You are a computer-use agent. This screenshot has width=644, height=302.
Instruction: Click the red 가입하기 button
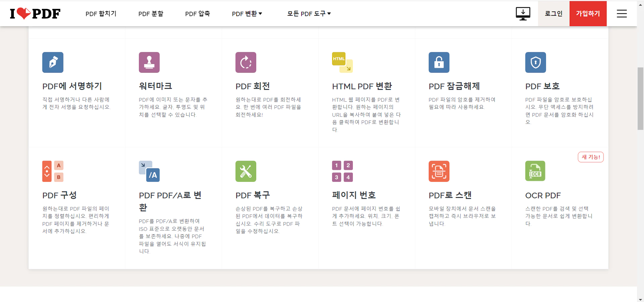coord(588,13)
